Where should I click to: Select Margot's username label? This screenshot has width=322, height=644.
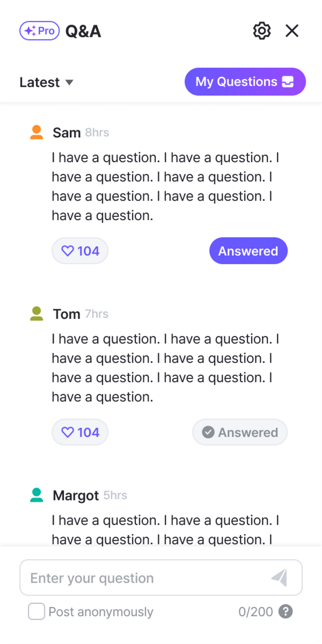(x=76, y=495)
